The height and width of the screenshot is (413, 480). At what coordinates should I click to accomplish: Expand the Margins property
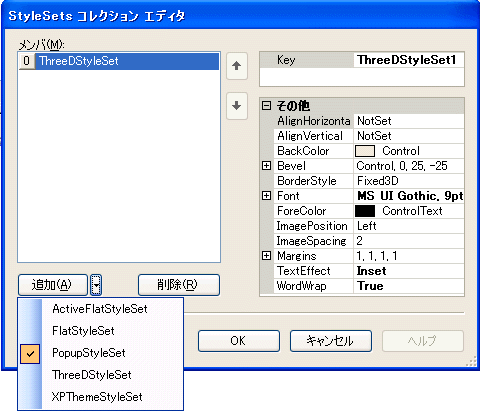tap(266, 256)
